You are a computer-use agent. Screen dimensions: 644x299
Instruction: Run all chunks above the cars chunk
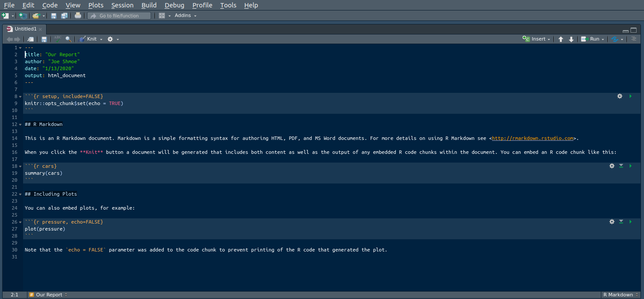(621, 166)
